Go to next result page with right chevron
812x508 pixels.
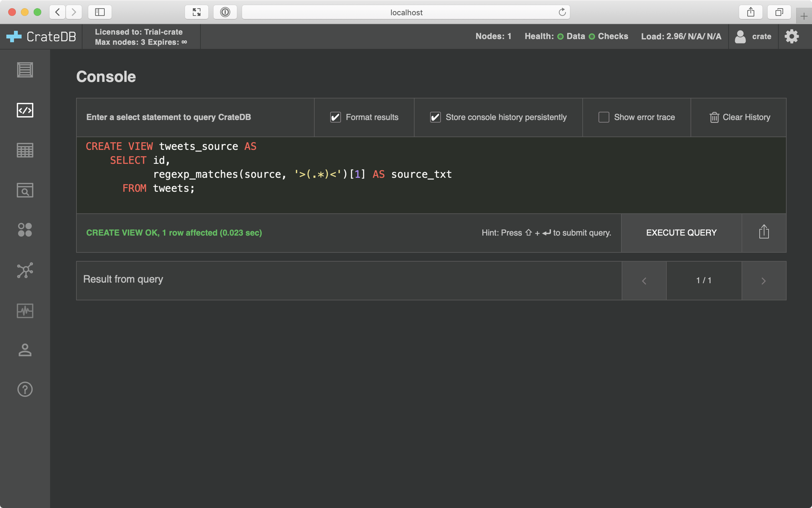click(x=764, y=280)
